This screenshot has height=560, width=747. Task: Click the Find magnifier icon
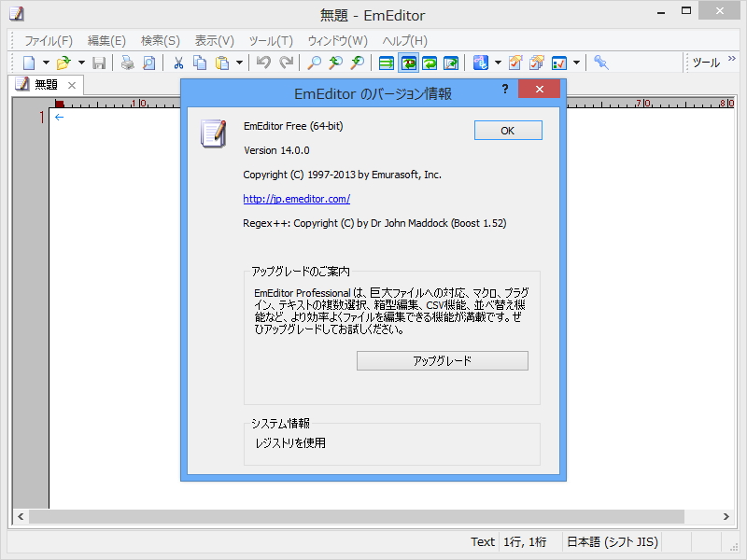pyautogui.click(x=316, y=63)
